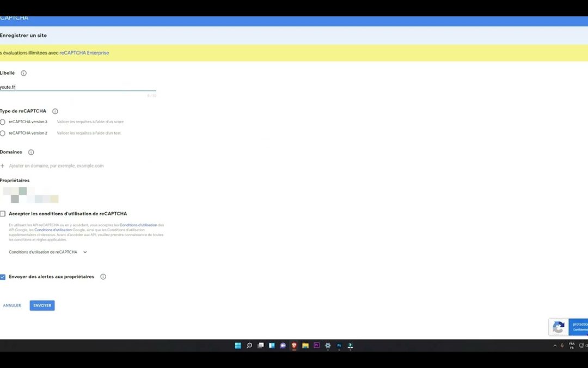This screenshot has width=588, height=368.
Task: Click the Libellé text field containing youte.fr
Action: (x=78, y=87)
